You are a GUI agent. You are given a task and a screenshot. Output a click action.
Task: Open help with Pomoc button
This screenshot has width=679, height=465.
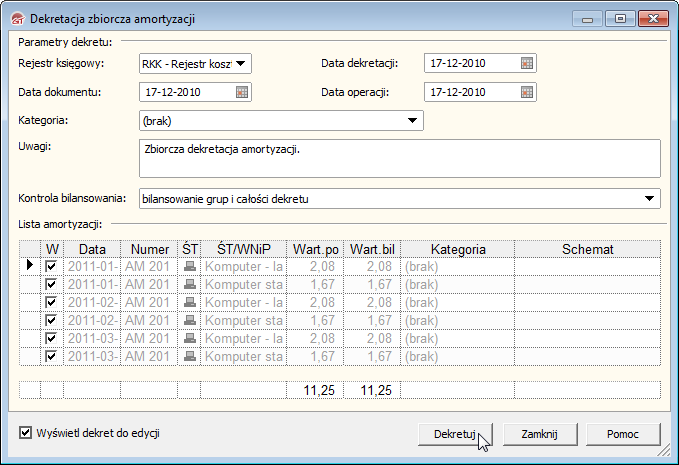(623, 435)
